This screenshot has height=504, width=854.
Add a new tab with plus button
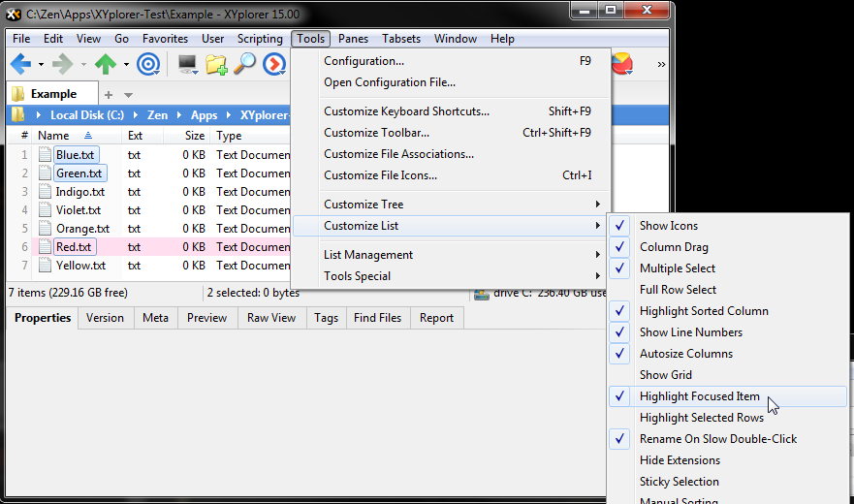109,95
